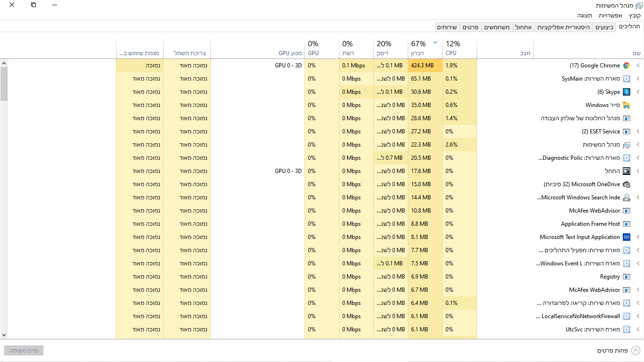Click the Microsoft Windows Search Indexer icon
Image resolution: width=644 pixels, height=362 pixels.
[x=627, y=197]
